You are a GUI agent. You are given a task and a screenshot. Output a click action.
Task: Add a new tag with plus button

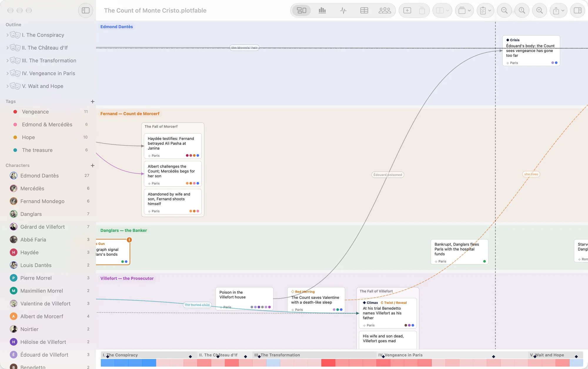click(93, 101)
